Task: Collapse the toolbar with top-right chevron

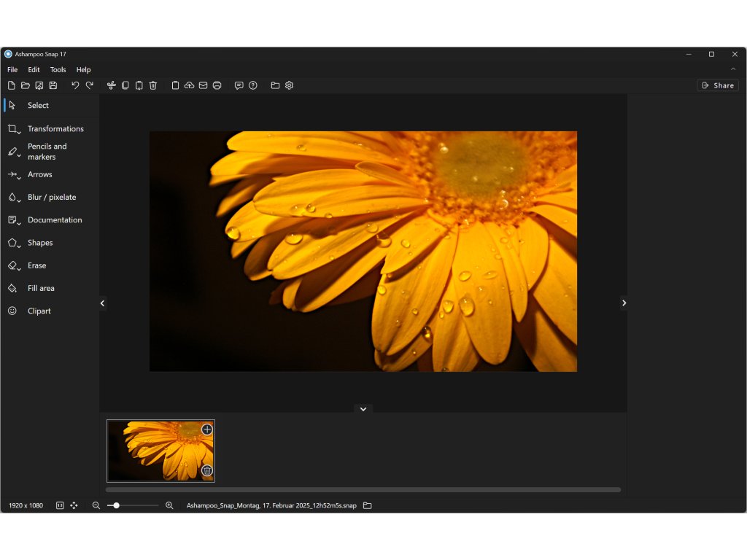Action: [x=734, y=69]
